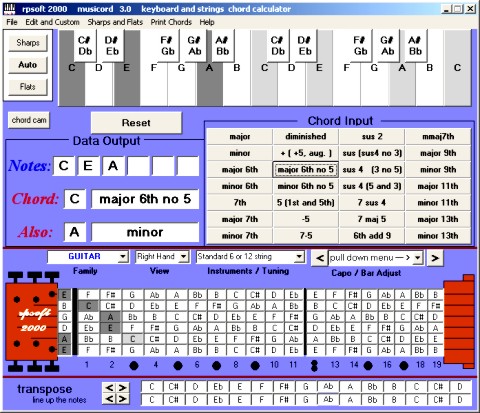Screen dimensions: 480x413
Task: Click light-gray C on A string fret 3
Action: pos(132,339)
